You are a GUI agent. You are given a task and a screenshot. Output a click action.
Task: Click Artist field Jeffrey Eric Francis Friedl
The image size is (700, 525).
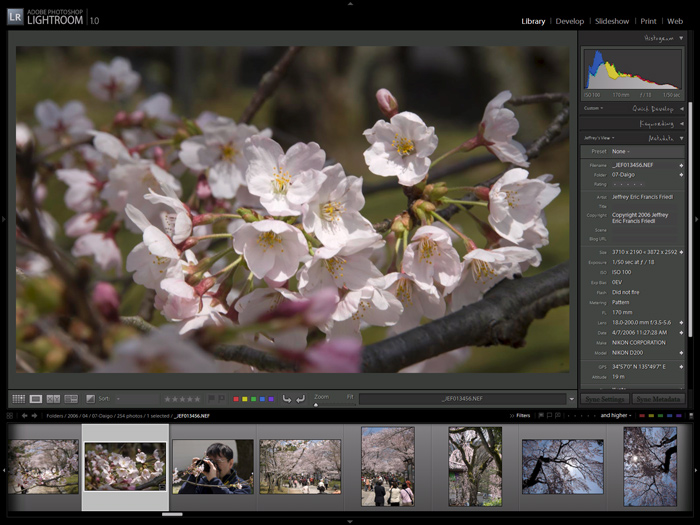642,197
